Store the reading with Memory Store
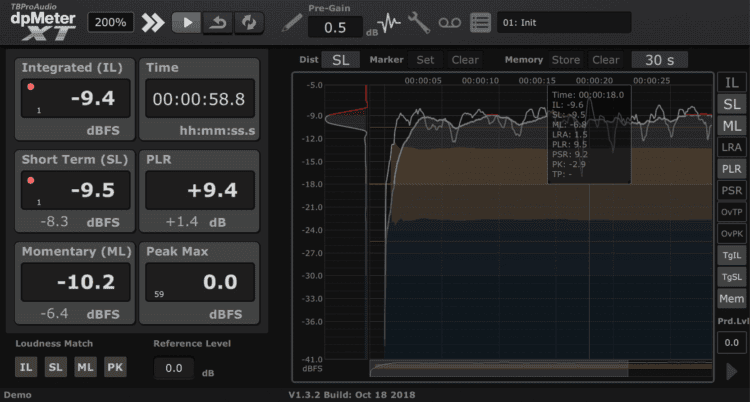The width and height of the screenshot is (750, 402). coord(566,60)
